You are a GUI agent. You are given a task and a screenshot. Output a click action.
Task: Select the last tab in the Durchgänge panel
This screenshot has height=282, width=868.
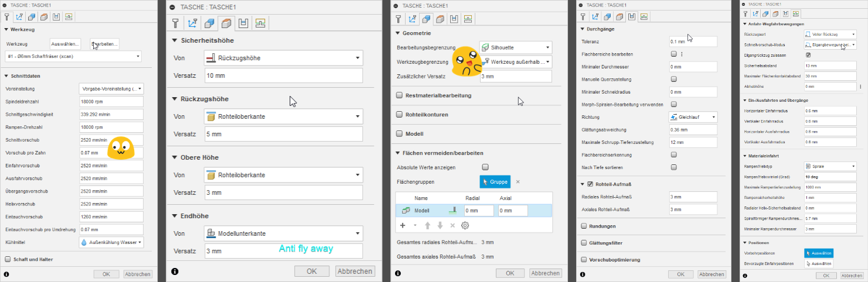pyautogui.click(x=644, y=17)
